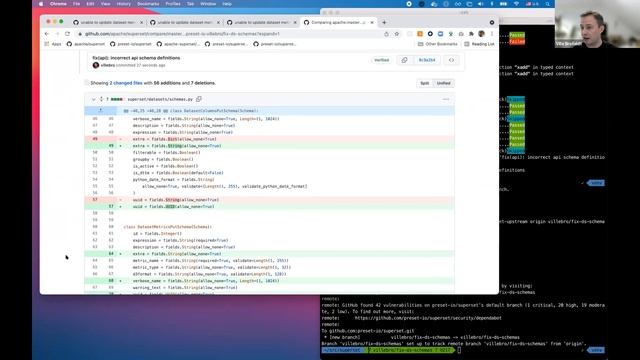Open the Reading List
This screenshot has width=640, height=360.
pyautogui.click(x=479, y=44)
